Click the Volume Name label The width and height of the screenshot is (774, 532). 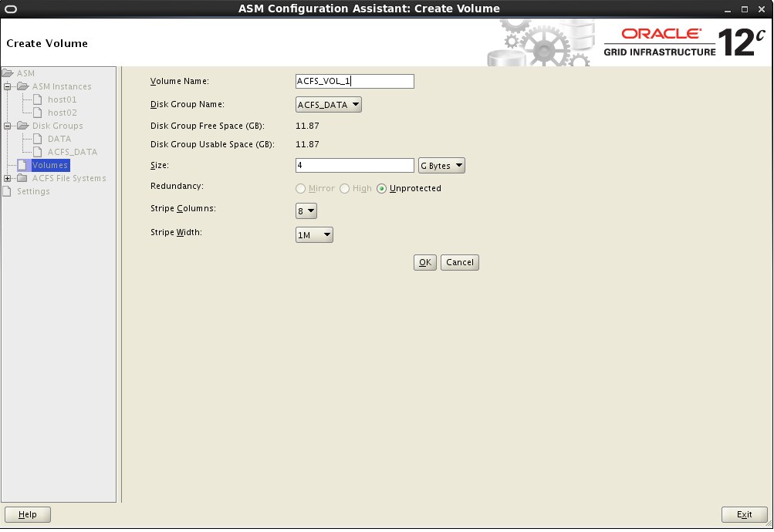pos(180,82)
